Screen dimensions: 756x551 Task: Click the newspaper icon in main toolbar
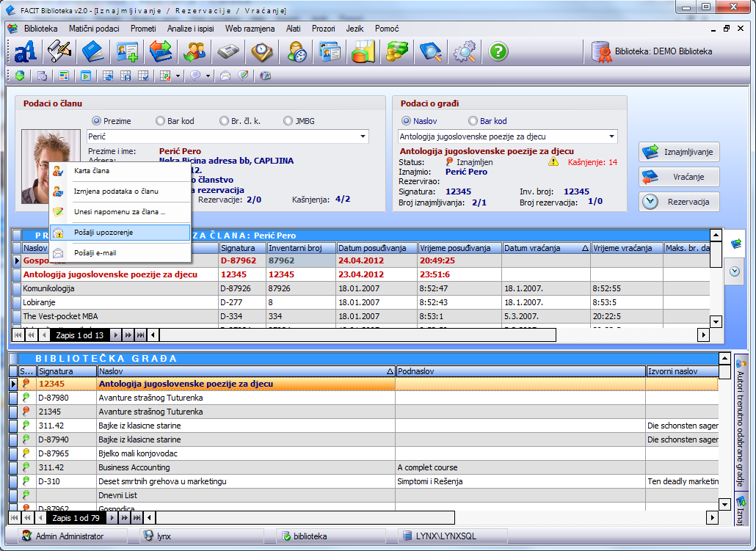[x=228, y=51]
